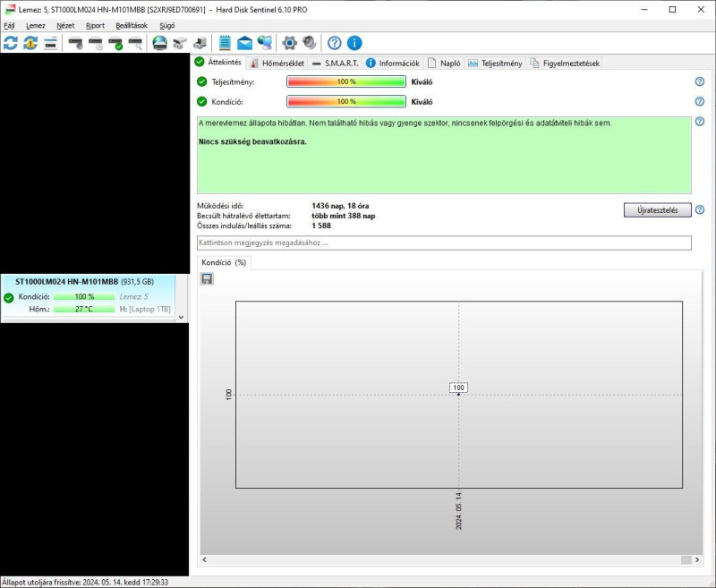Click the green check next to Teljesítmény
716x588 pixels.
click(x=202, y=81)
